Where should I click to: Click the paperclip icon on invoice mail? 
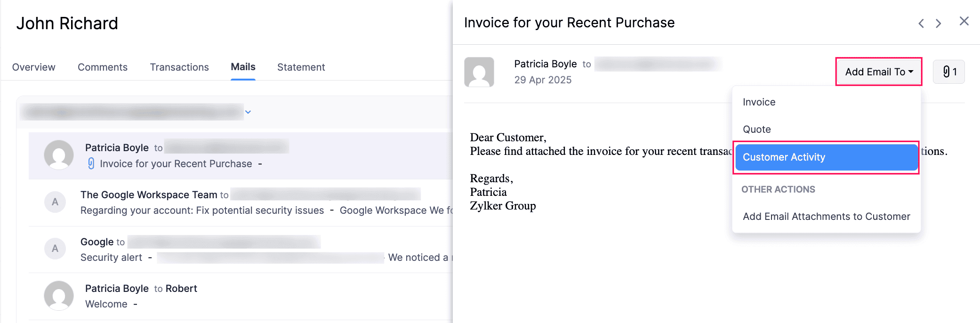point(91,163)
